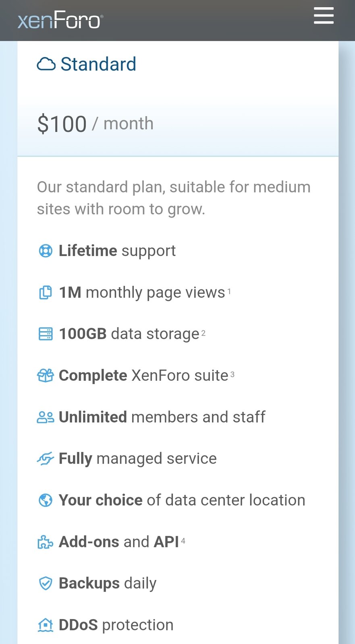Open footnote 1 after monthly page views
The height and width of the screenshot is (644, 355).
[x=229, y=291]
